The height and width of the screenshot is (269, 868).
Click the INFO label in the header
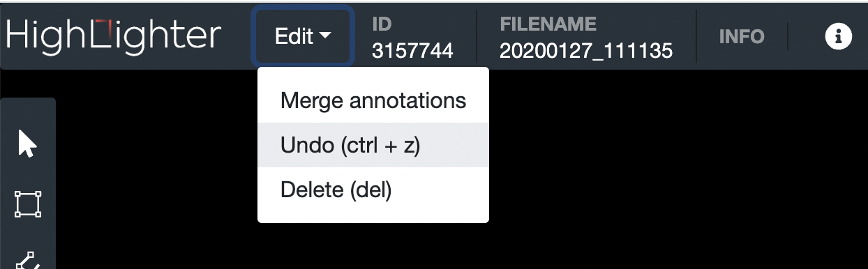(742, 36)
